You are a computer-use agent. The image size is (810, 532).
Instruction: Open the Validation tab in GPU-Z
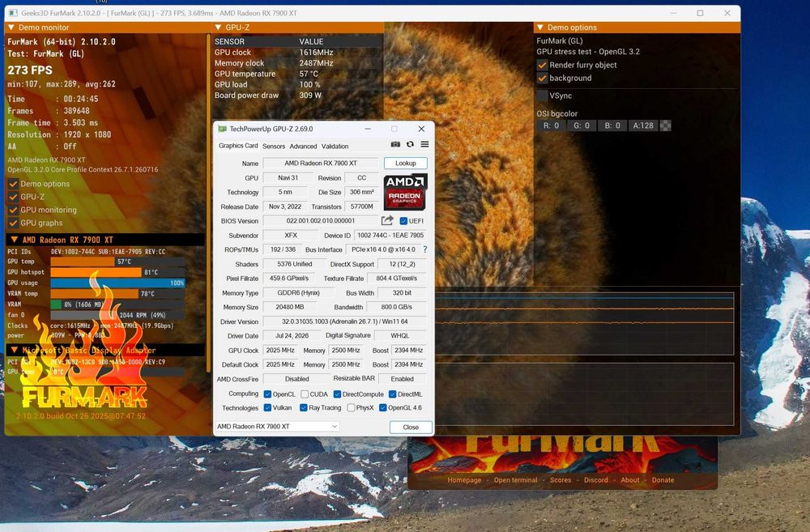pos(335,147)
